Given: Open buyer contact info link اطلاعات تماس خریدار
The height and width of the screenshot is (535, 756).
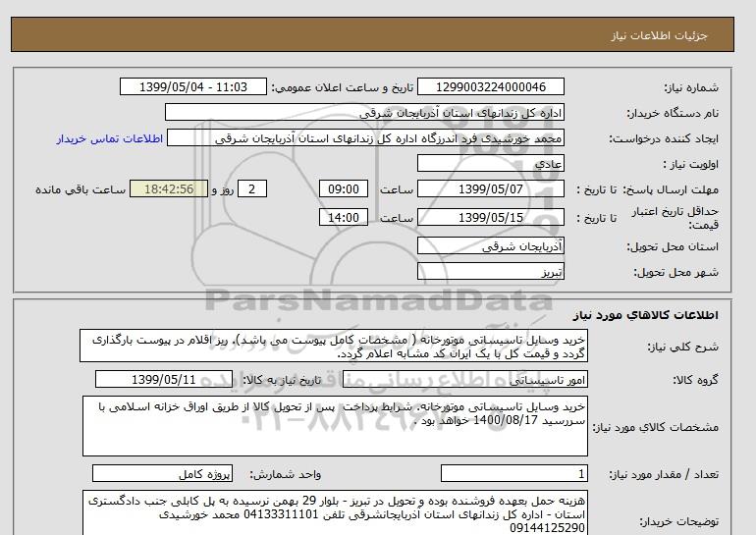Looking at the screenshot, I should tap(109, 138).
